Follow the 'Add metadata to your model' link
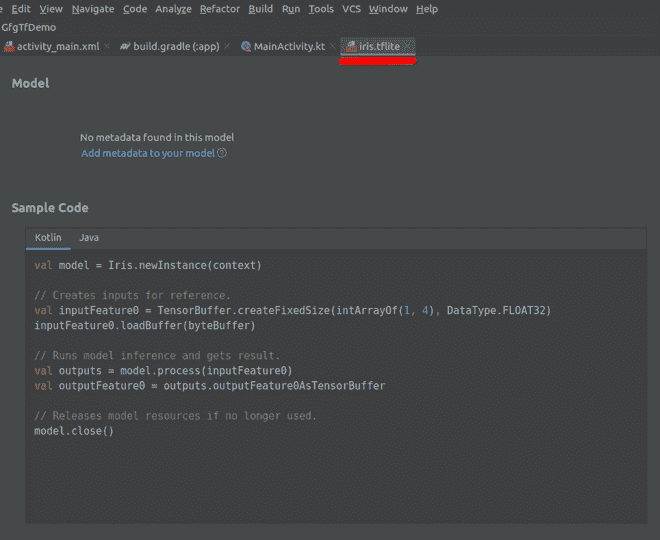The width and height of the screenshot is (660, 540). [148, 153]
